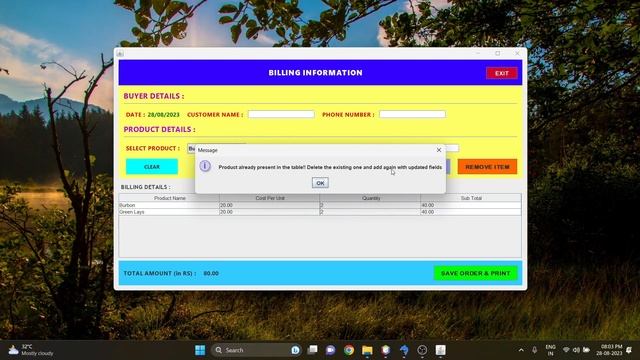
Task: Open the blue dolphin app in taskbar
Action: pos(404,350)
